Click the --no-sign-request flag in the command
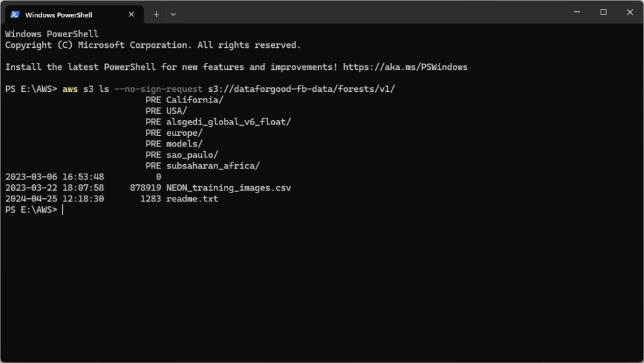The width and height of the screenshot is (644, 363). point(158,89)
